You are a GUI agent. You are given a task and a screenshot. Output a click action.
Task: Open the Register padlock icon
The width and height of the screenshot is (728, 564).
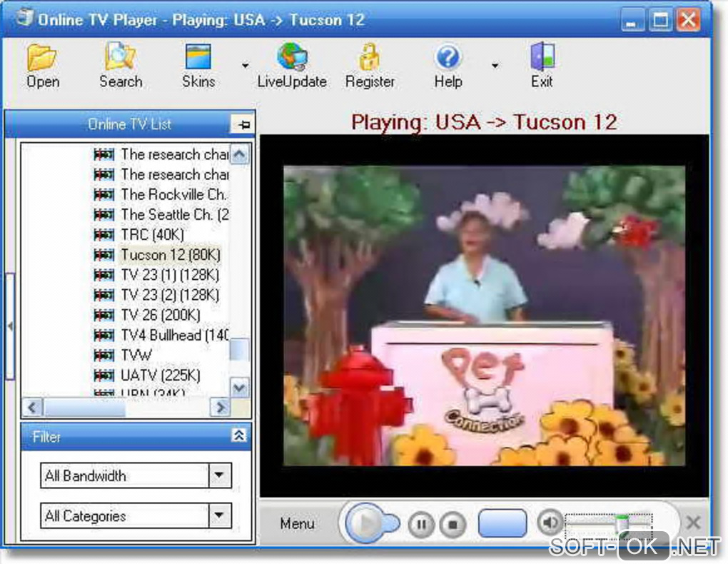coord(370,65)
